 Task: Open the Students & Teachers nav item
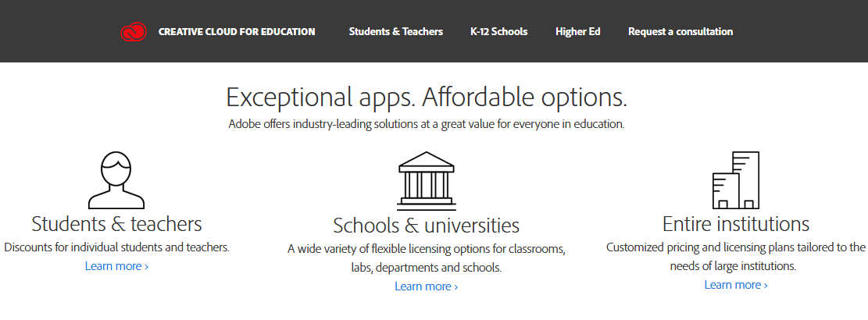click(x=395, y=32)
